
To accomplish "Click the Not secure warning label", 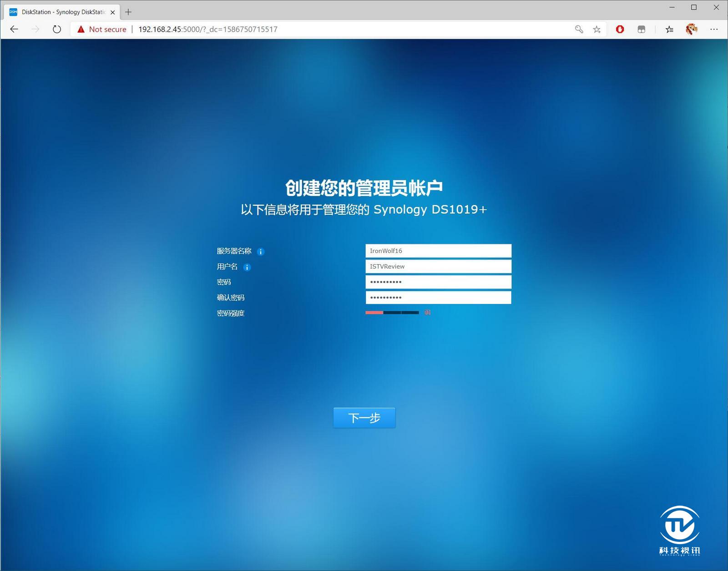I will 101,29.
